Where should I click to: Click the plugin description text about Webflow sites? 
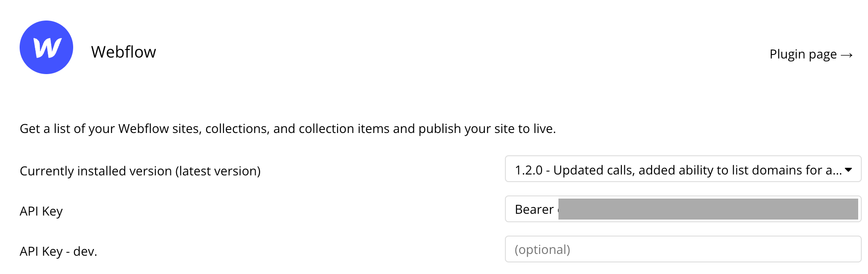(288, 129)
